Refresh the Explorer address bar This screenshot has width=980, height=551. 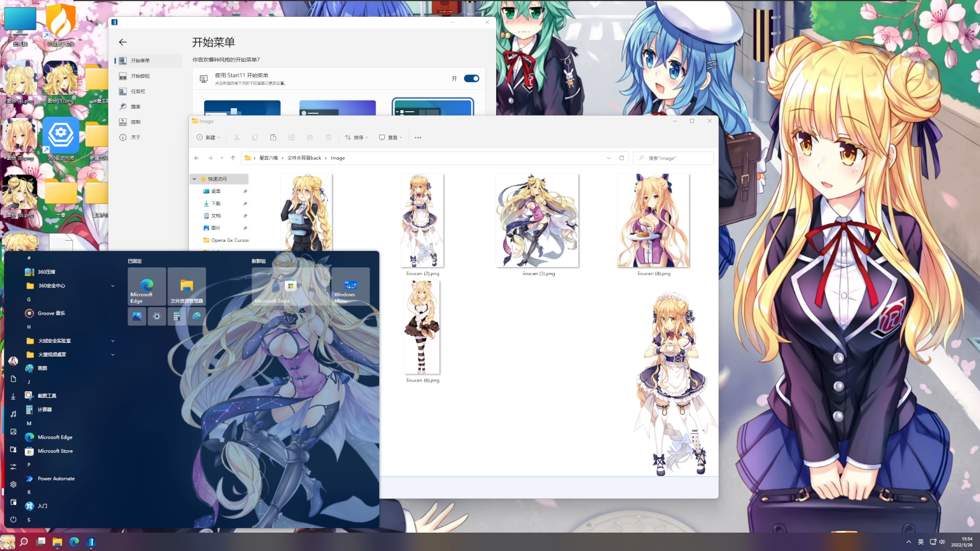(x=621, y=158)
